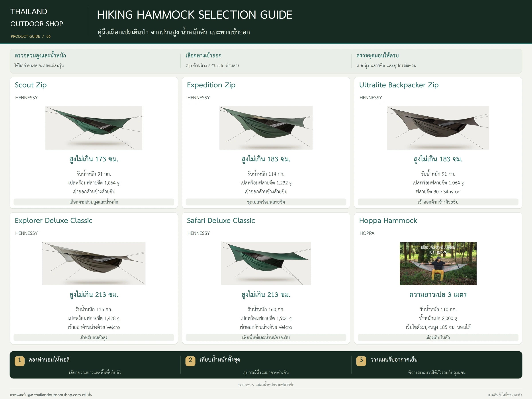
Task: Click the "รับน้ำหนัก 135 กก." capacity line
Action: tap(94, 309)
